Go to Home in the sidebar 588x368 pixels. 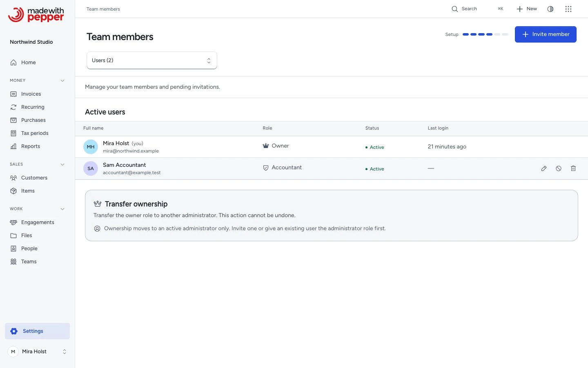point(37,63)
